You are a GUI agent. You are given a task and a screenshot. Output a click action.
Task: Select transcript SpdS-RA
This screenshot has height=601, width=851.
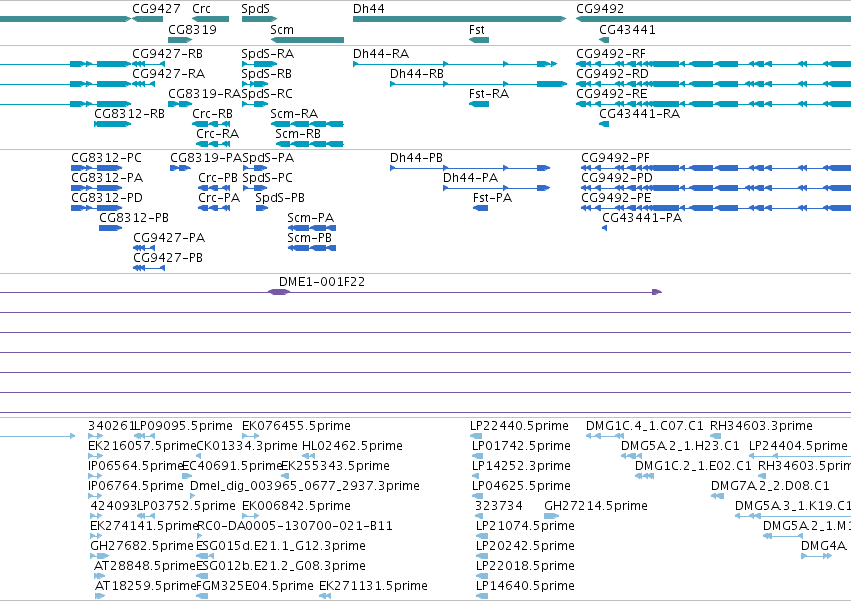pyautogui.click(x=259, y=64)
